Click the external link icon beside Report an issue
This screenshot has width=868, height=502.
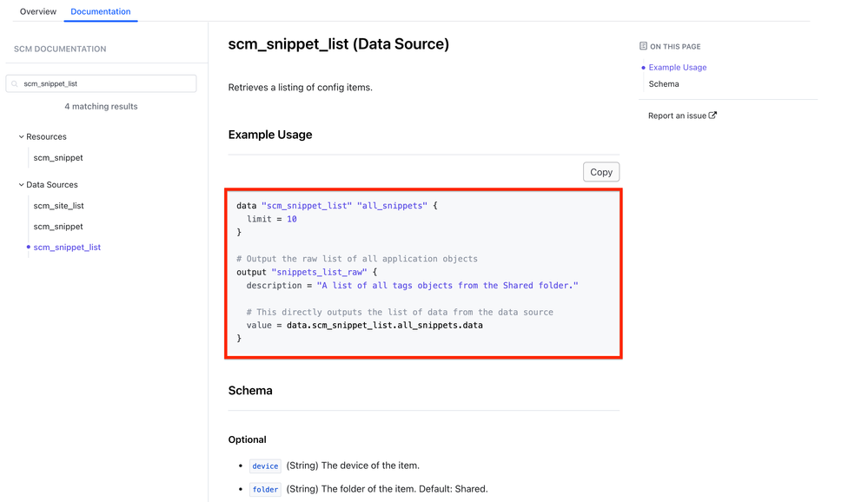(x=713, y=116)
